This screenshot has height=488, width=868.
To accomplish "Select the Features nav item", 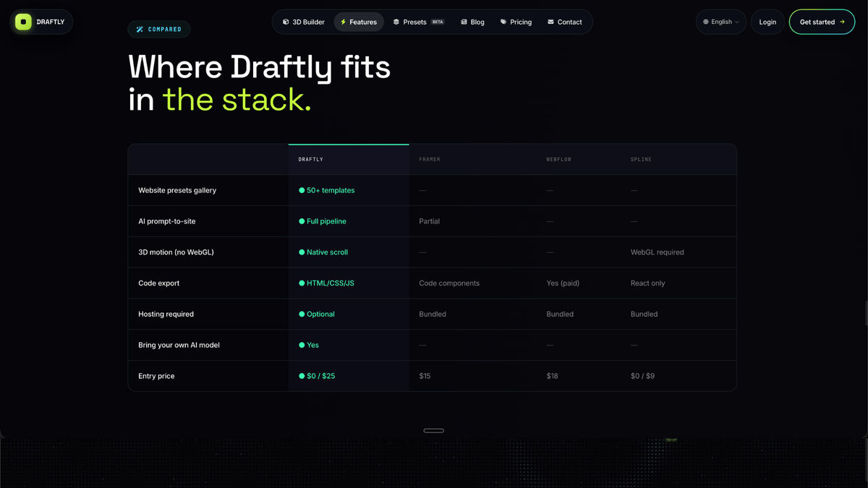I will tap(359, 22).
